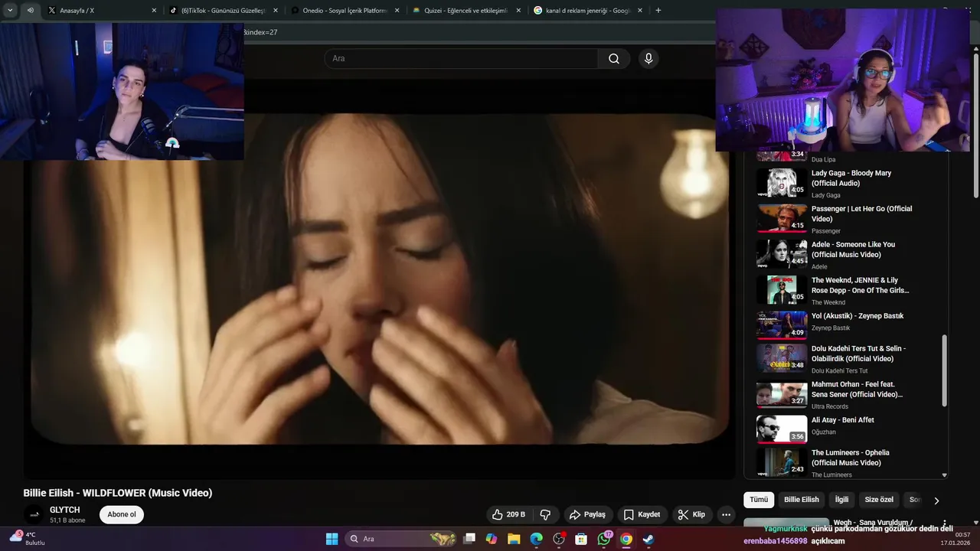Image resolution: width=980 pixels, height=551 pixels.
Task: Open a new browser tab with plus
Action: [658, 11]
